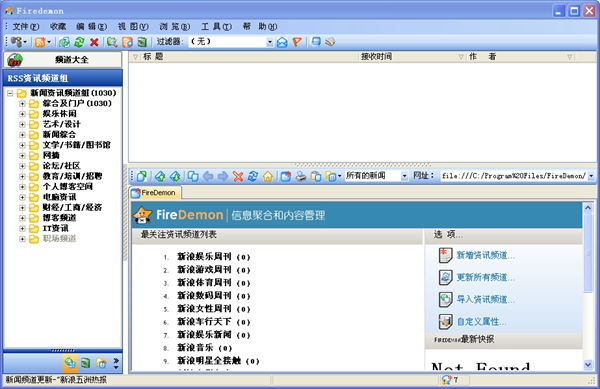Click the orange feed with blue dot icon
This screenshot has height=389, width=600.
[127, 42]
